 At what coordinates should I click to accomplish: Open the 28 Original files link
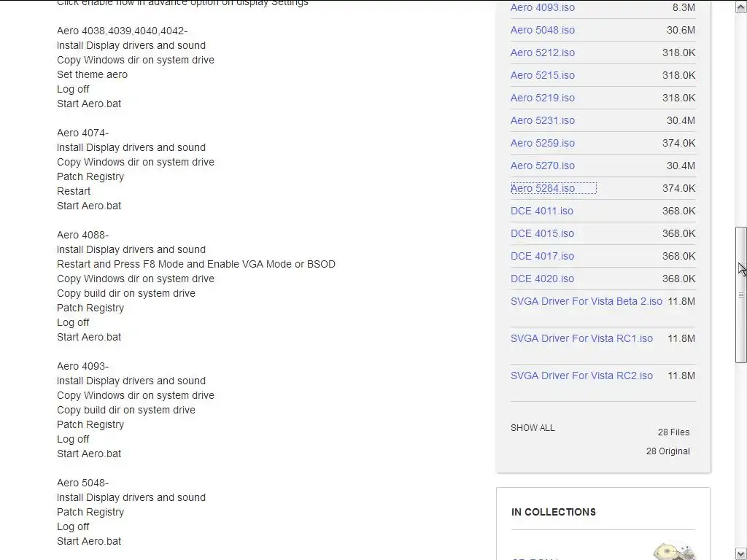tap(667, 451)
